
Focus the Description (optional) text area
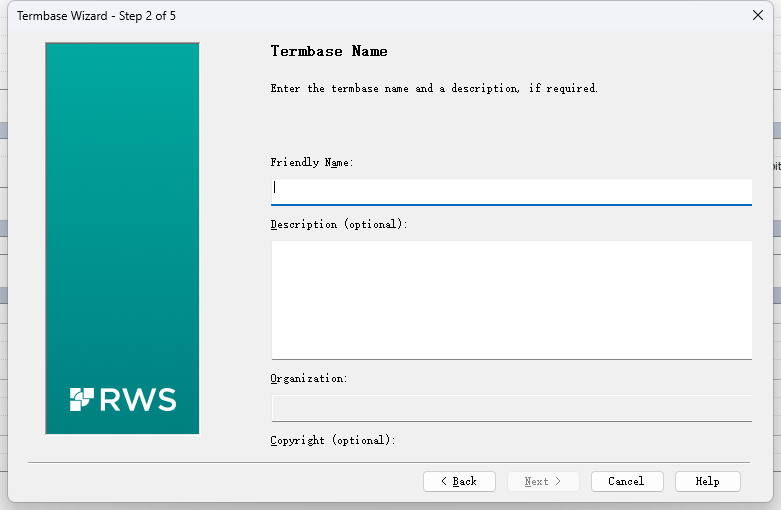tap(512, 300)
